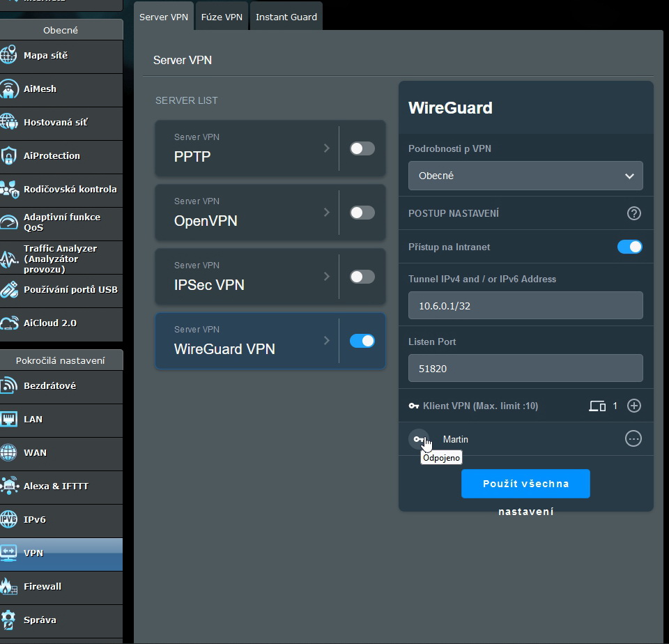Open the AiMesh sidebar icon
The width and height of the screenshot is (669, 644).
click(x=8, y=89)
